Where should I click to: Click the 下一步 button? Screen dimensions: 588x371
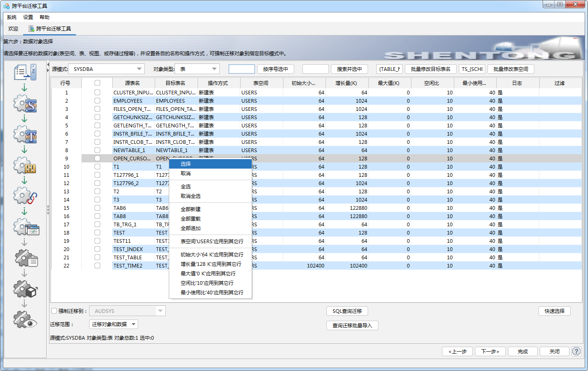point(490,351)
